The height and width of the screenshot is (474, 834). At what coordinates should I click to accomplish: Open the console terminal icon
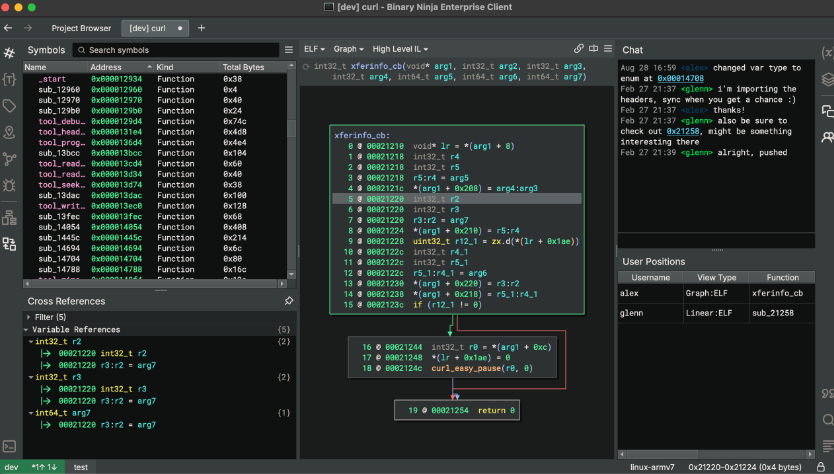(10, 446)
